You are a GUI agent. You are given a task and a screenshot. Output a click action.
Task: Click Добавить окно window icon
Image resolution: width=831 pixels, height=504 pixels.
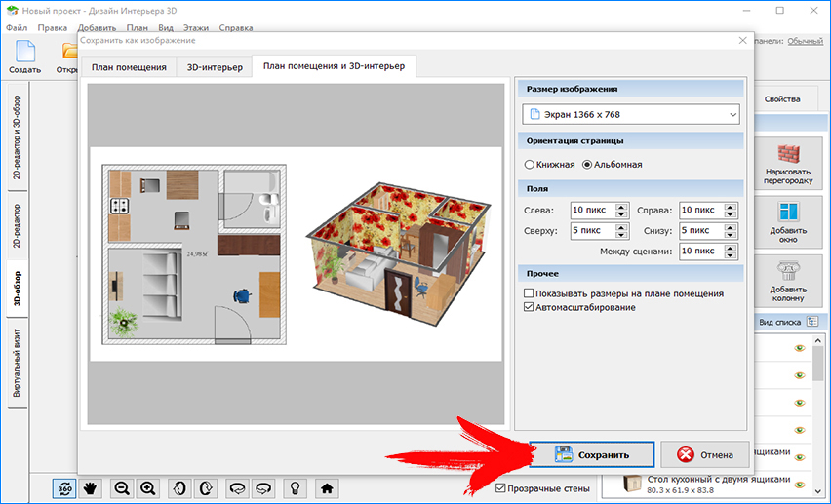coord(789,212)
